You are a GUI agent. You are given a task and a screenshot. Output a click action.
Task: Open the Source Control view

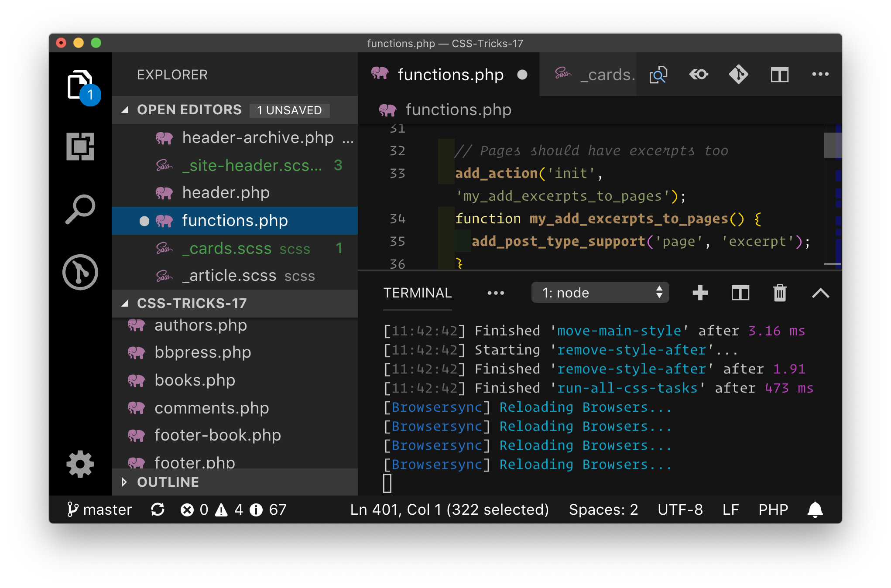[x=80, y=272]
